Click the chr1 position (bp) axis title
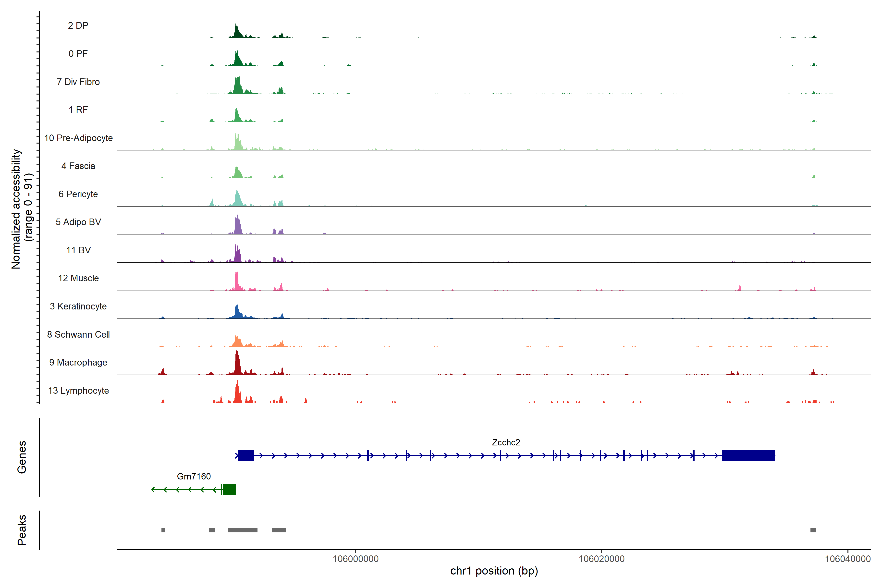Viewport: 882px width, 588px height. pos(494,571)
